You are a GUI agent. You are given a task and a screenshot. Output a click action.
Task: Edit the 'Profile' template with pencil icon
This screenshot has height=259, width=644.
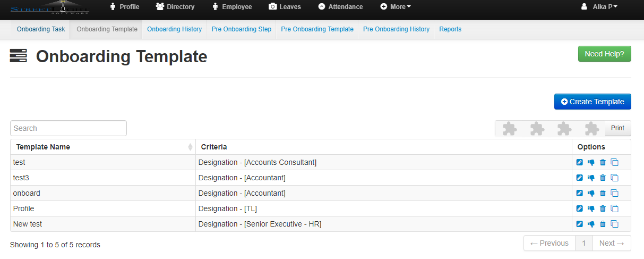(x=580, y=208)
